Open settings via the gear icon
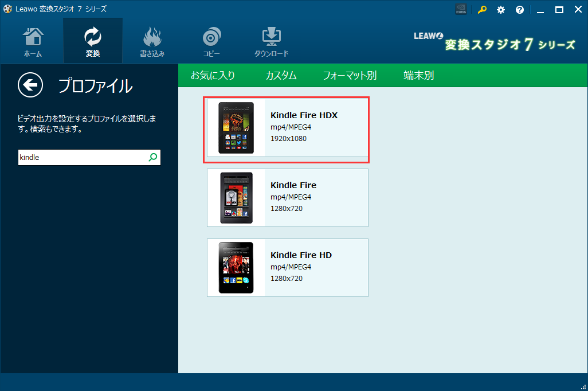This screenshot has width=588, height=391. point(500,9)
